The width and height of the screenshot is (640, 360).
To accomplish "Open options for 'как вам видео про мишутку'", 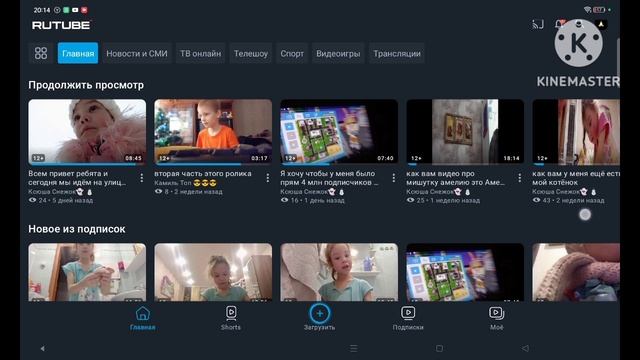I will point(520,178).
